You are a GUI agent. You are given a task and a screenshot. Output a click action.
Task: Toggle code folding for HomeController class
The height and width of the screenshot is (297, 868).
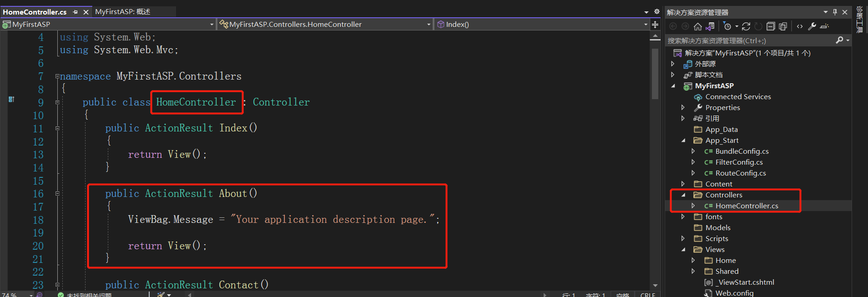[x=57, y=102]
